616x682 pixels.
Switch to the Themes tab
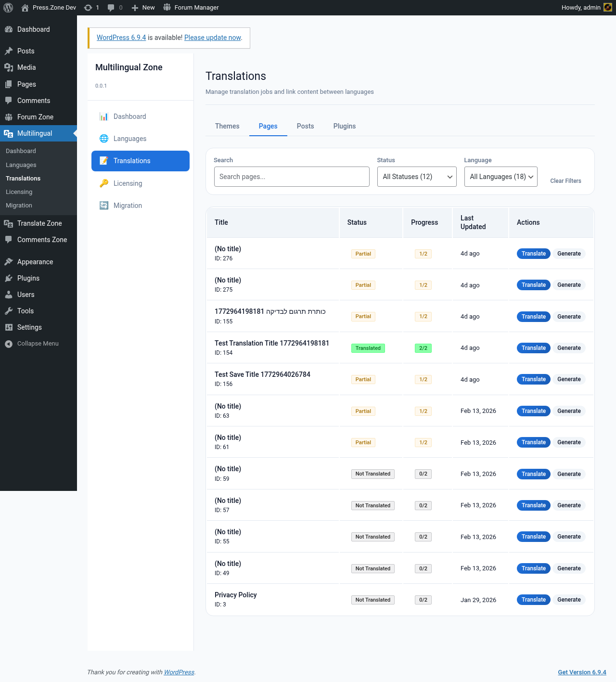[x=227, y=126]
